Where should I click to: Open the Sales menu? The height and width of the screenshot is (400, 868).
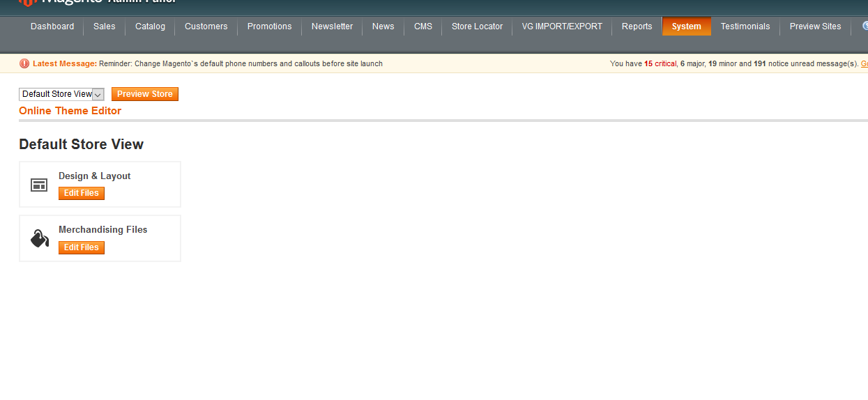click(105, 26)
